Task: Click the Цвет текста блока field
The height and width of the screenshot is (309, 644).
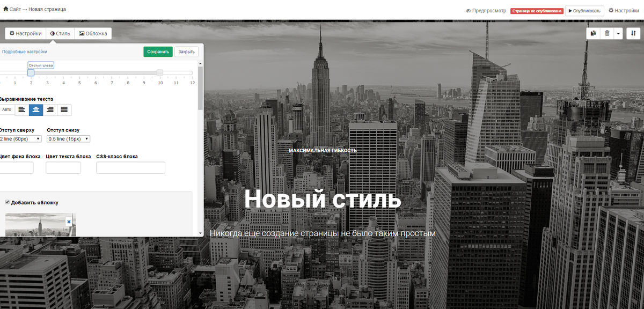Action: (x=63, y=168)
